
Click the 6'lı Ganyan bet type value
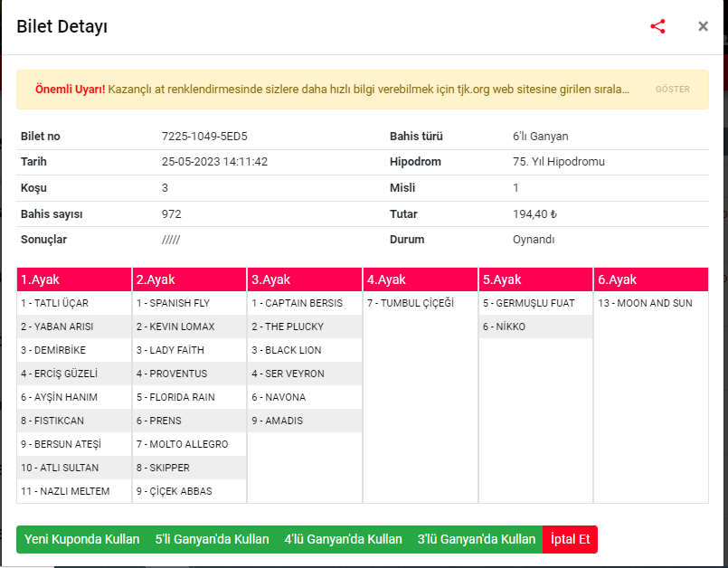click(541, 136)
